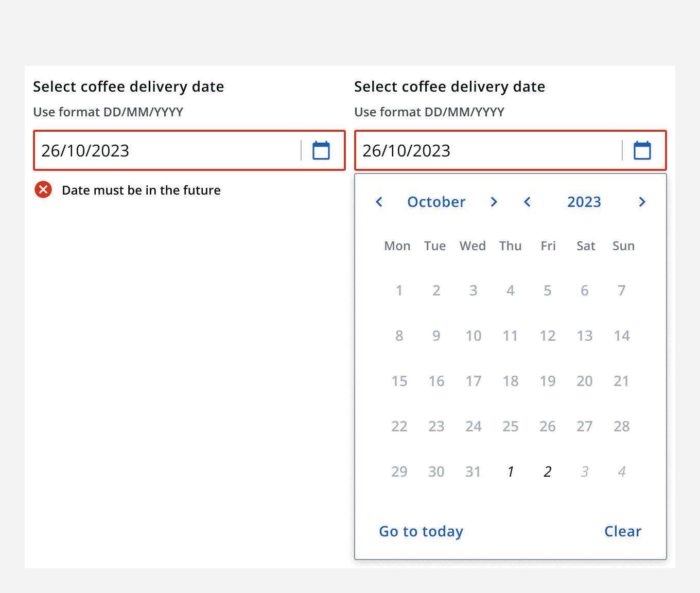Click the red error cross icon
This screenshot has width=700, height=593.
43,189
